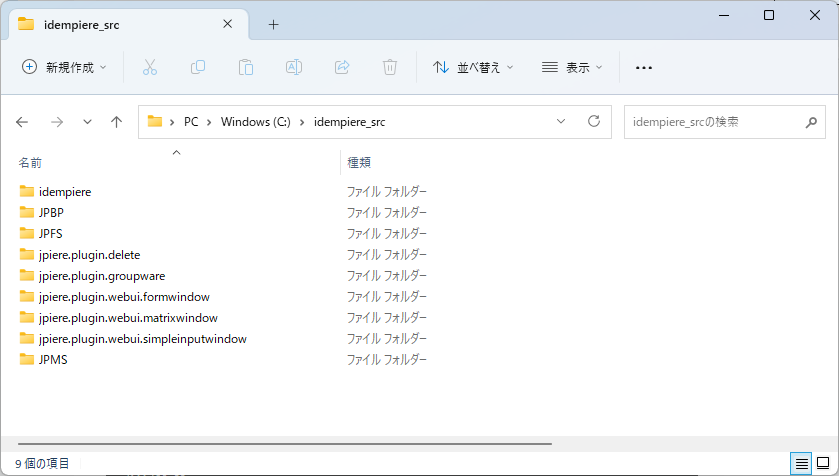Screen dimensions: 839x476
Task: Open the three-dots more options menu
Action: [x=644, y=68]
